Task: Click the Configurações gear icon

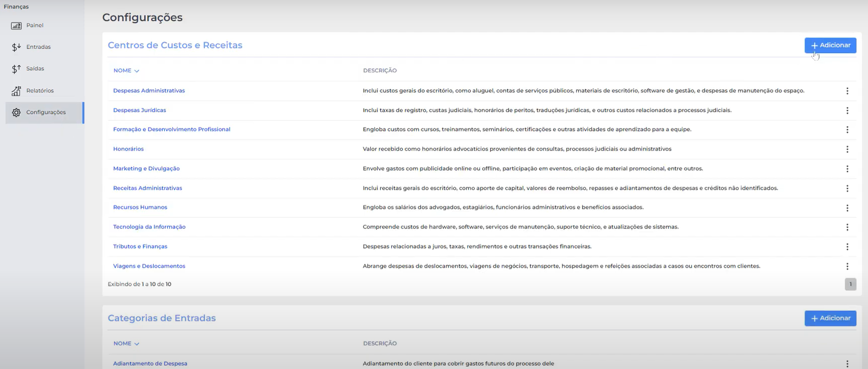Action: click(16, 112)
